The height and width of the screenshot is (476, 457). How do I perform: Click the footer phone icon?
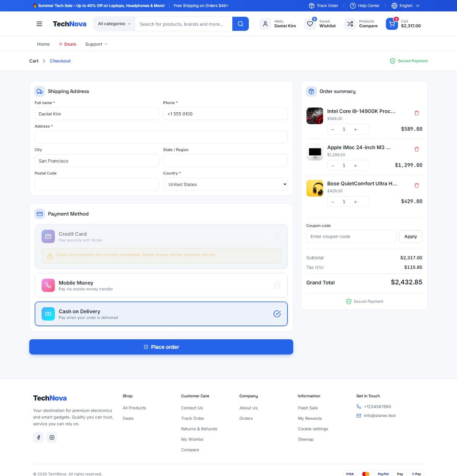(359, 407)
